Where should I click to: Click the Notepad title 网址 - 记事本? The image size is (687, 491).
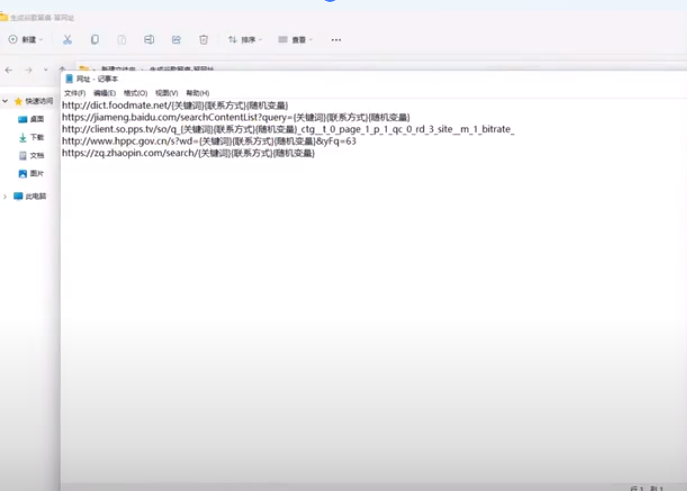tap(97, 79)
